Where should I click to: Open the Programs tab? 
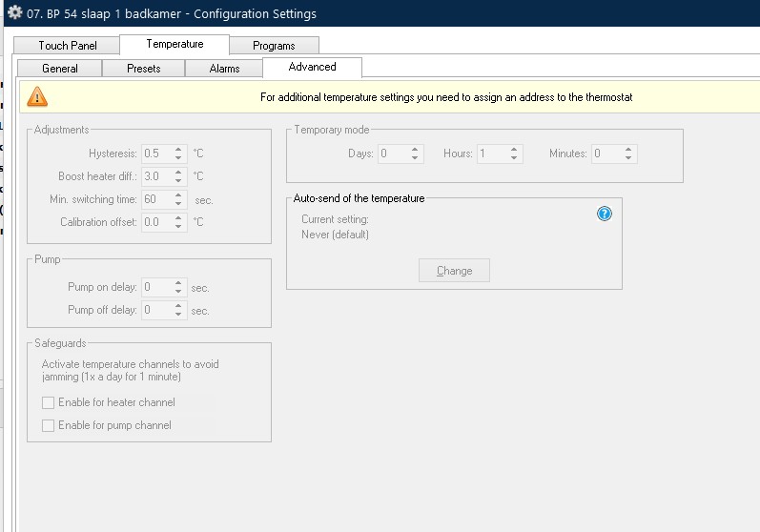(x=274, y=46)
